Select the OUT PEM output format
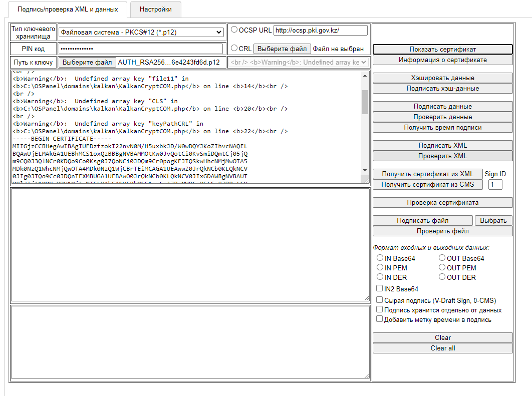Image resolution: width=532 pixels, height=396 pixels. click(x=442, y=268)
